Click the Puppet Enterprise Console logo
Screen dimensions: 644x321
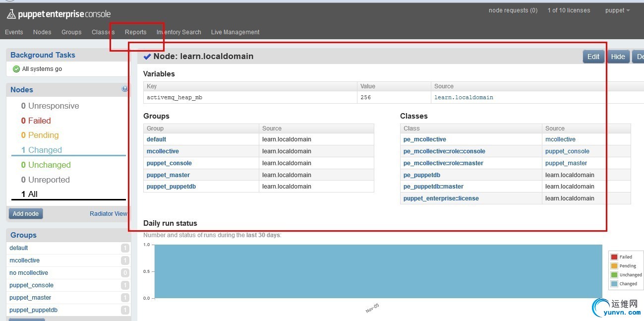point(59,14)
